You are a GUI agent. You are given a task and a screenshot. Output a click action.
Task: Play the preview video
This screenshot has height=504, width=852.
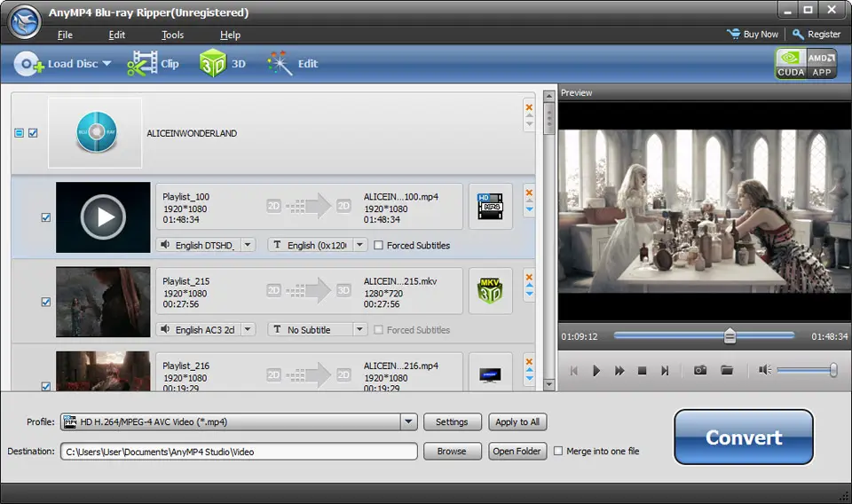click(x=596, y=370)
